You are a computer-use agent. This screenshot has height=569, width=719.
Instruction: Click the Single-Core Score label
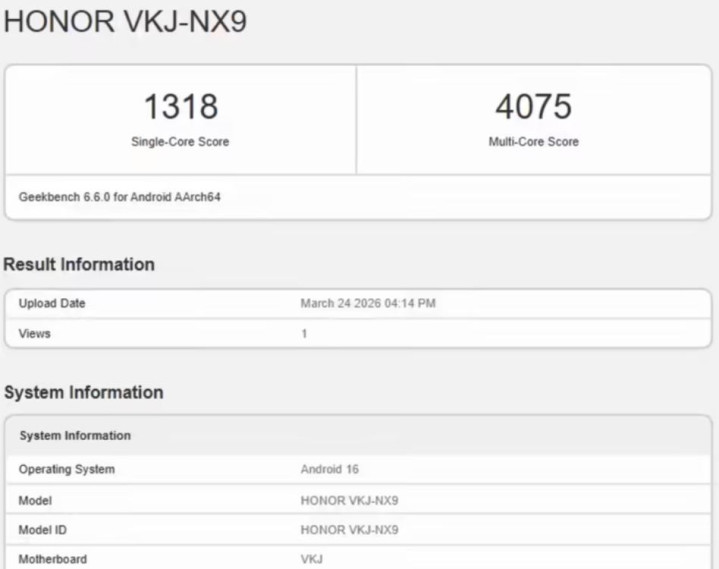(180, 142)
